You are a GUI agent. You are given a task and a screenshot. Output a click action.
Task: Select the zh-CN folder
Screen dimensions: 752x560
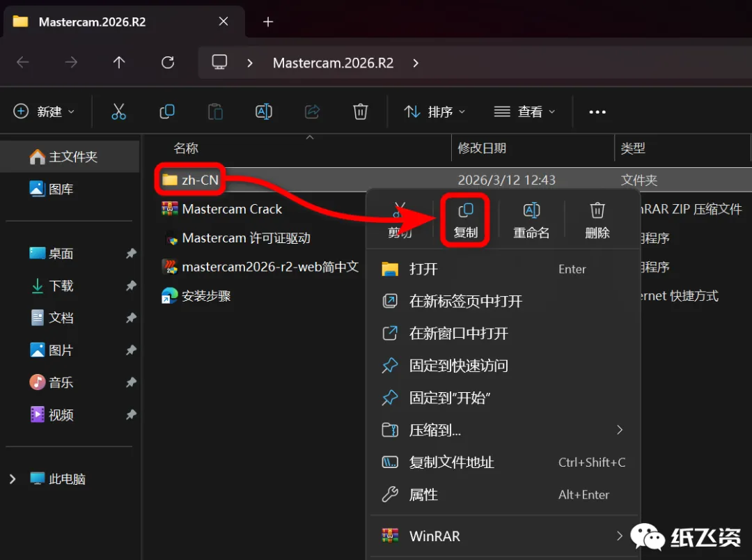[190, 180]
